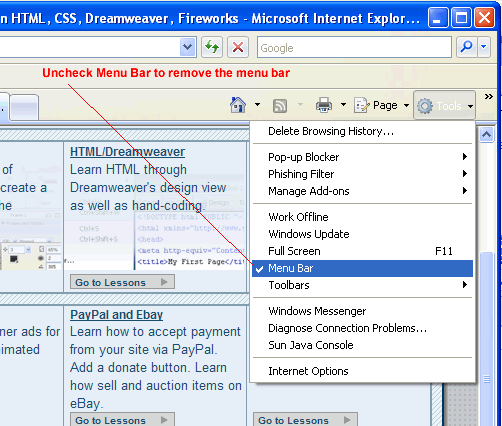Open the Phishing Filter submenu
Image resolution: width=502 pixels, height=426 pixels.
363,174
